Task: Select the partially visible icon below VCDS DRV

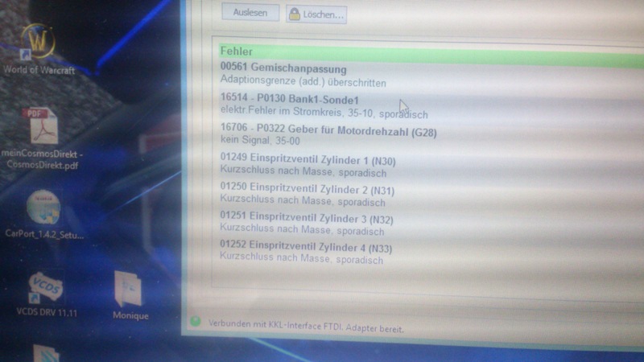Action: pos(45,352)
